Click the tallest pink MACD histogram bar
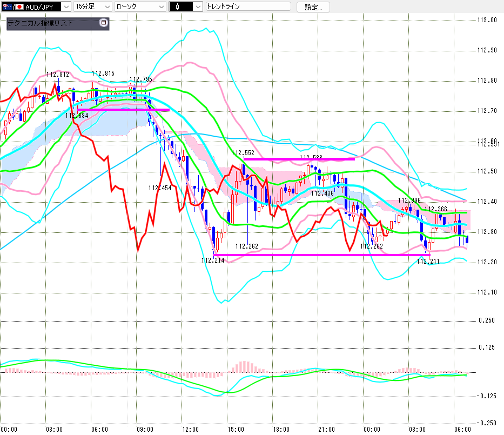 pyautogui.click(x=244, y=367)
